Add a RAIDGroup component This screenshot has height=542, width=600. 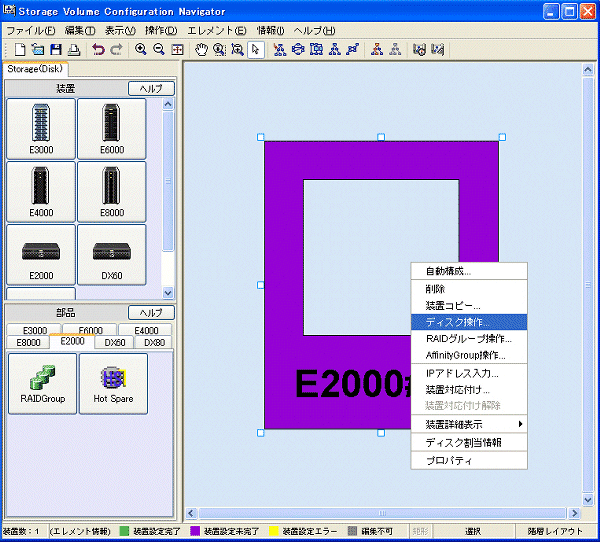pos(41,383)
